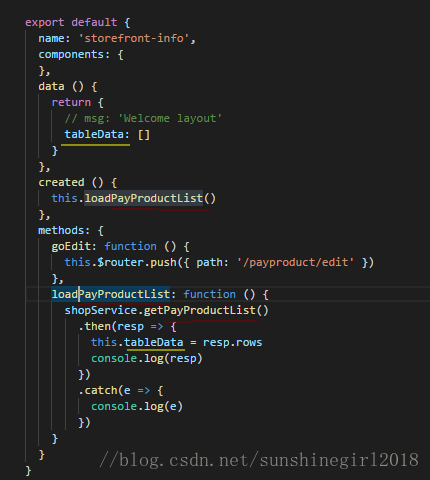This screenshot has width=430, height=480.
Task: Click the "console.log(resp)" statement
Action: pyautogui.click(x=147, y=359)
